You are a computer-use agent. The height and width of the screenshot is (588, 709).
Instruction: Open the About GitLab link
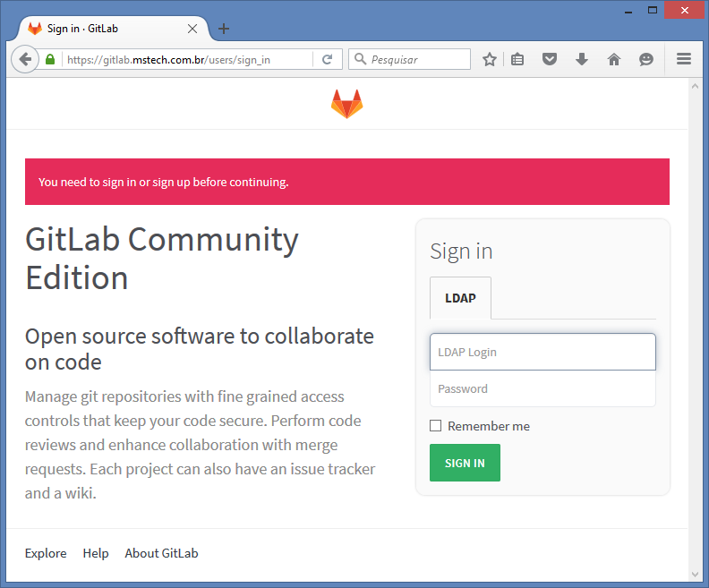coord(161,553)
